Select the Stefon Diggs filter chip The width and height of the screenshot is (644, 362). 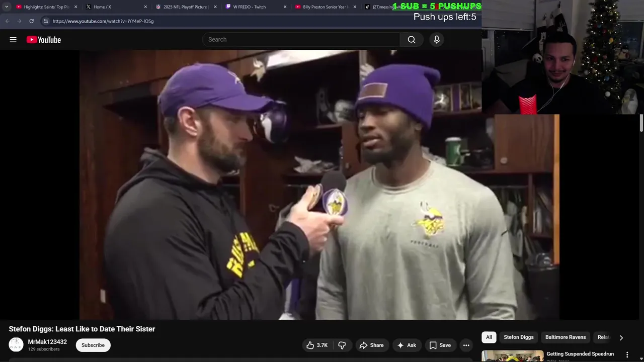tap(519, 337)
